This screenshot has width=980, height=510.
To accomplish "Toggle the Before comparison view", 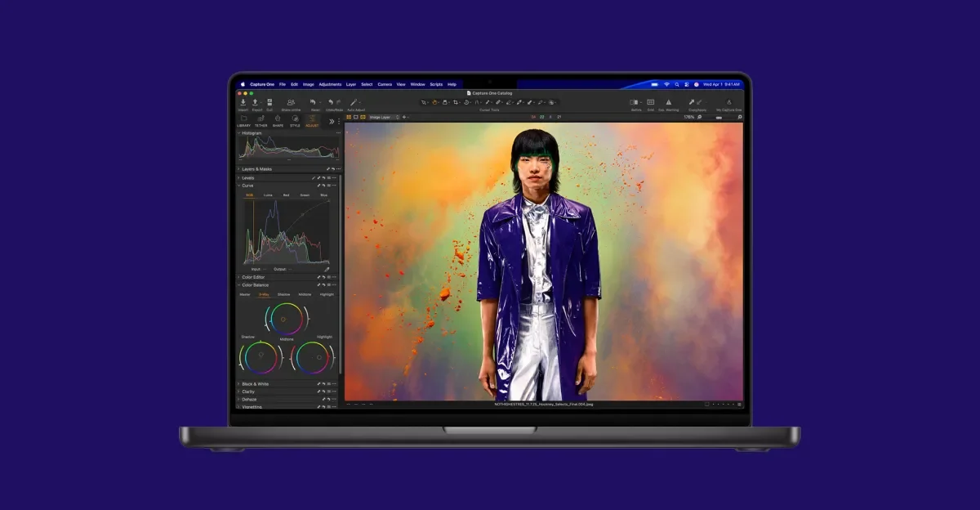I will point(635,102).
